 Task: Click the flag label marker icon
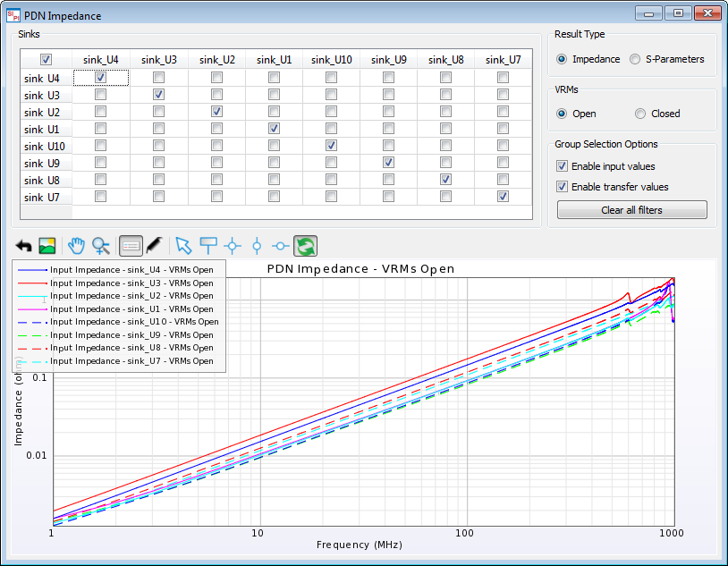[208, 245]
